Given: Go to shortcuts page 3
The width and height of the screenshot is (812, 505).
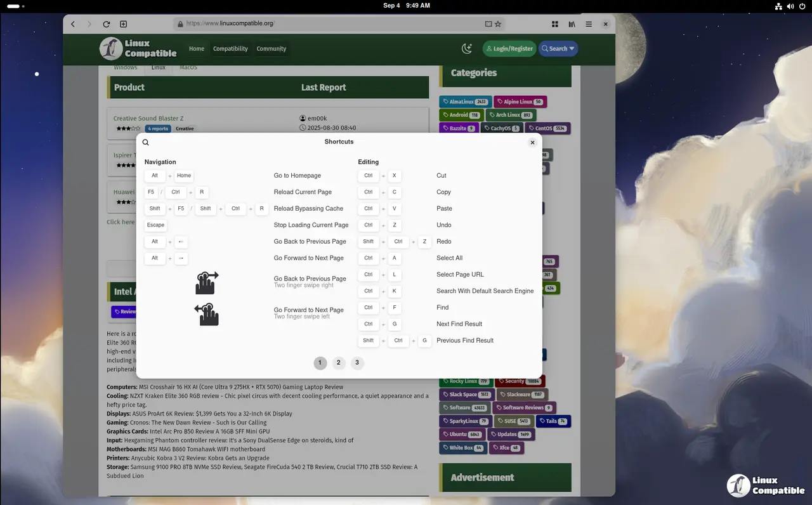Looking at the screenshot, I should (357, 363).
